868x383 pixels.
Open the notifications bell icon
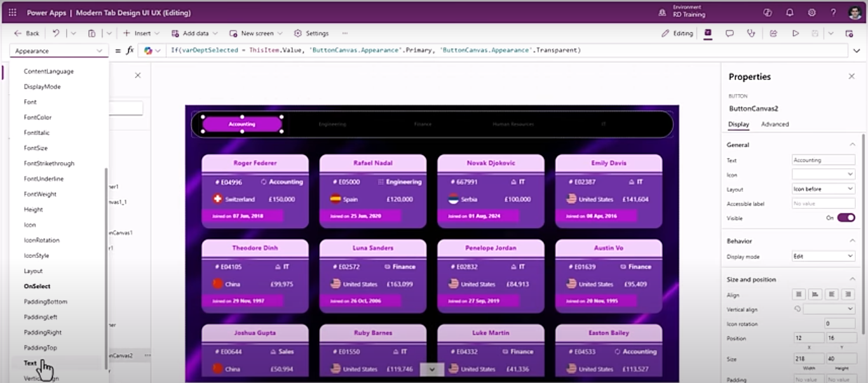[790, 13]
